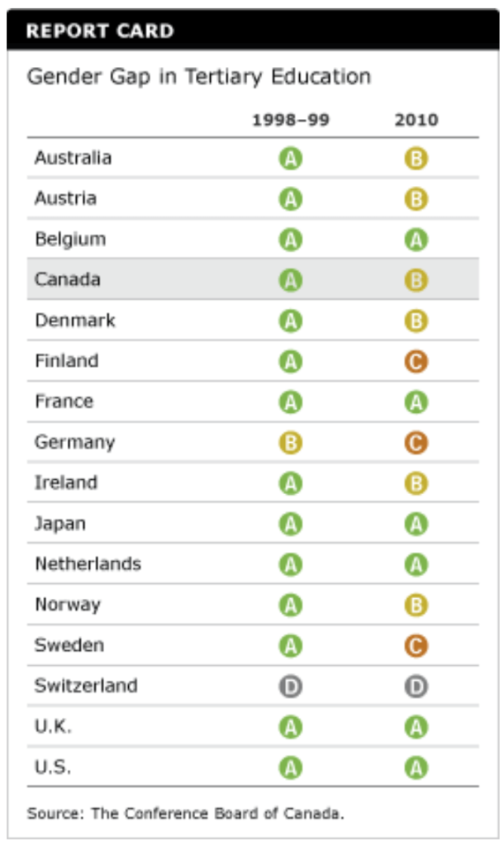Click Germany's 2010 grade C icon

click(416, 443)
